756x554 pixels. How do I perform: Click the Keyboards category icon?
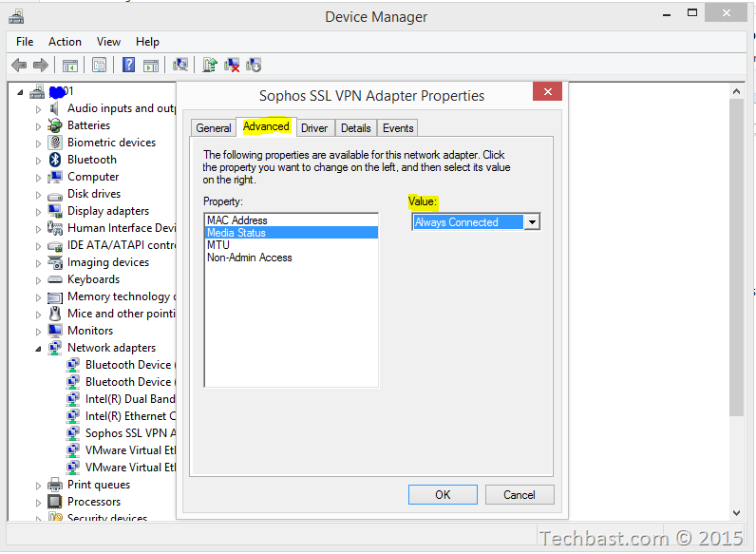tap(55, 279)
